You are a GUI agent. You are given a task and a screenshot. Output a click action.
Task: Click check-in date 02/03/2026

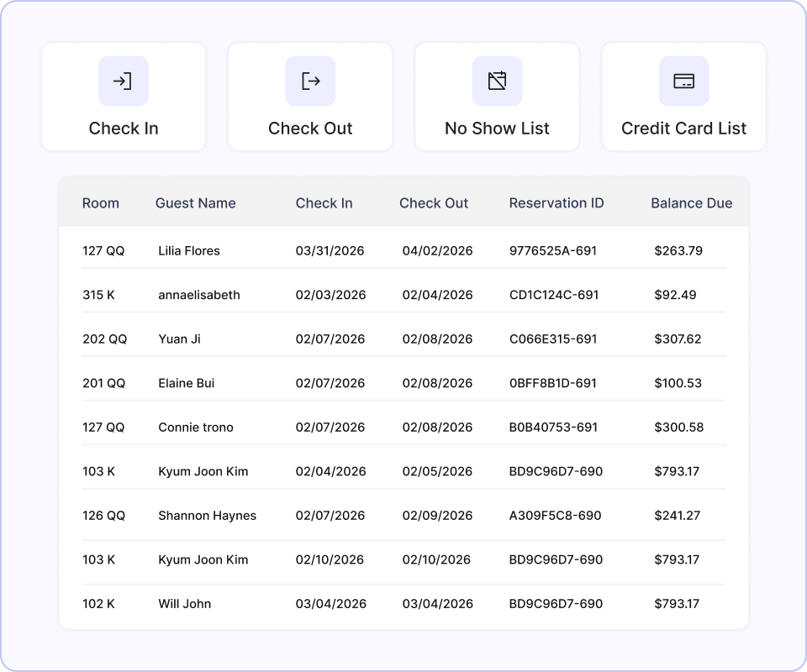(x=331, y=295)
